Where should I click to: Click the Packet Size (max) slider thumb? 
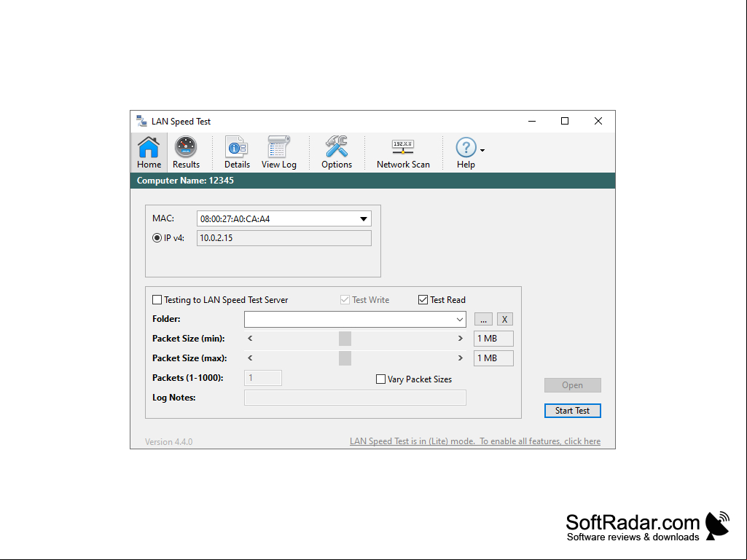pos(345,358)
